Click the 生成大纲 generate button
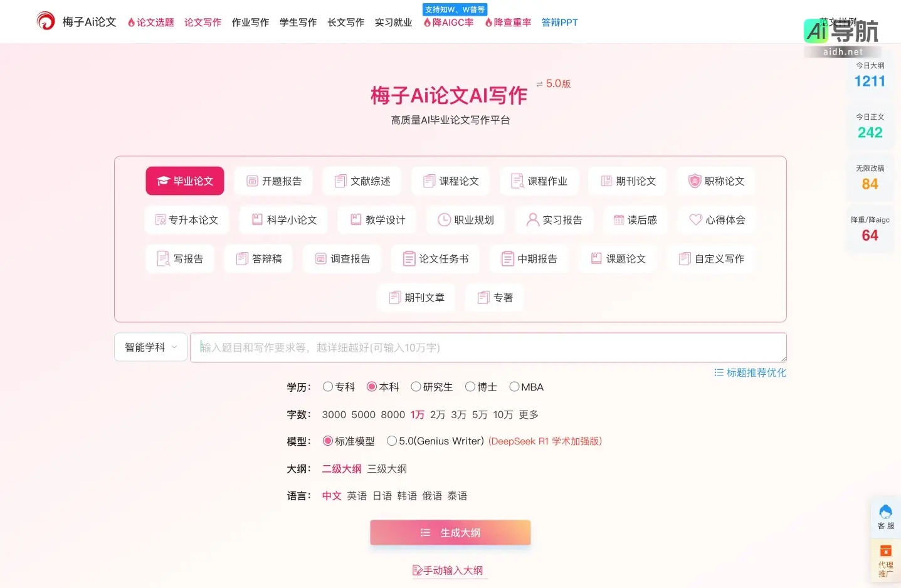Image resolution: width=901 pixels, height=588 pixels. 450,532
